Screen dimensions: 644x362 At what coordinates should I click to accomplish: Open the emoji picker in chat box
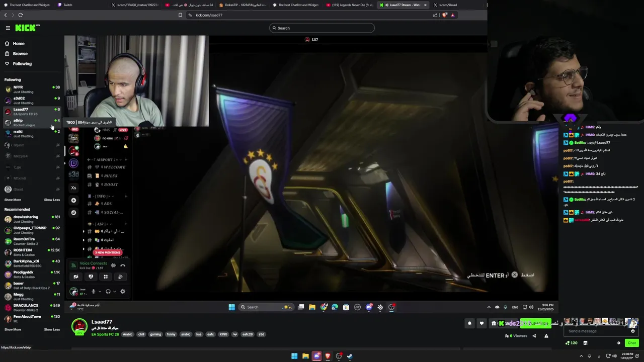633,331
